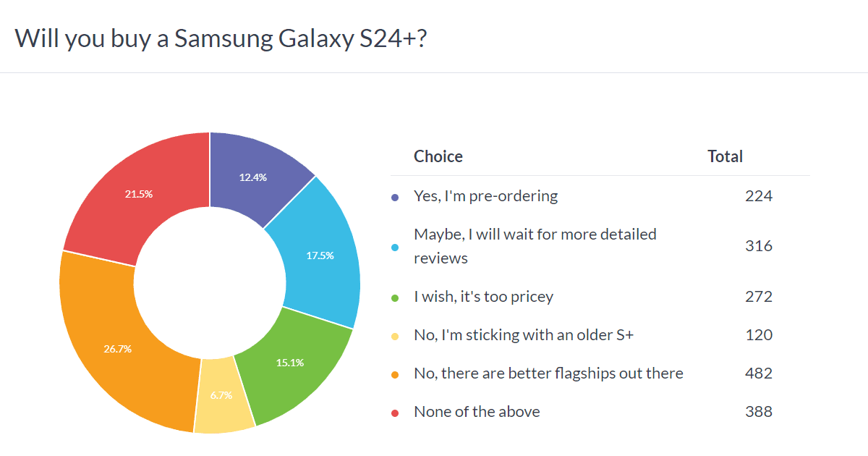Click the "None of the above" label

coord(477,412)
